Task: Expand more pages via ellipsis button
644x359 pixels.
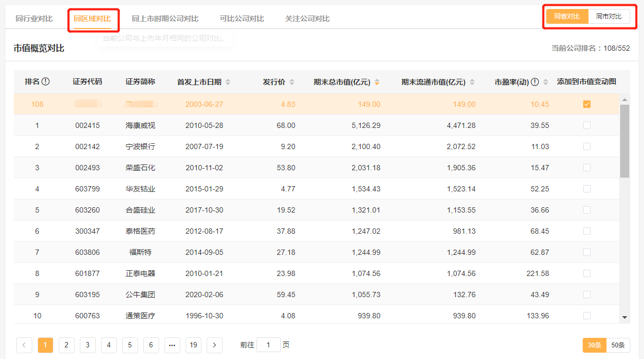Action: tap(172, 345)
